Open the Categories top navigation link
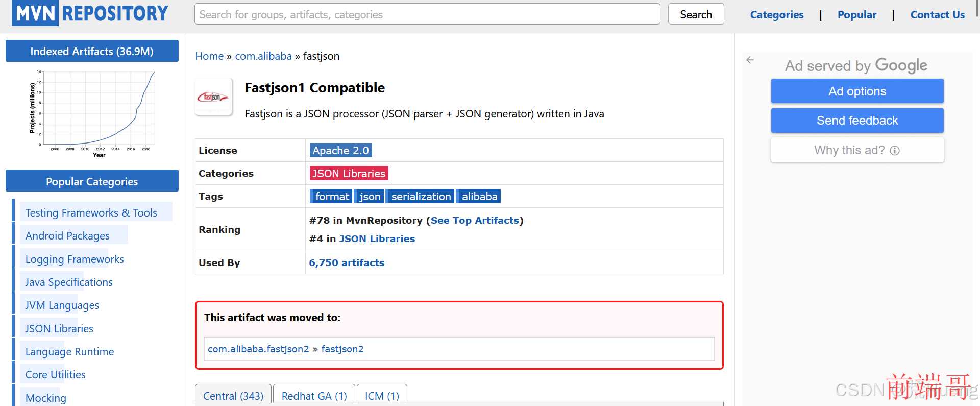 tap(777, 15)
